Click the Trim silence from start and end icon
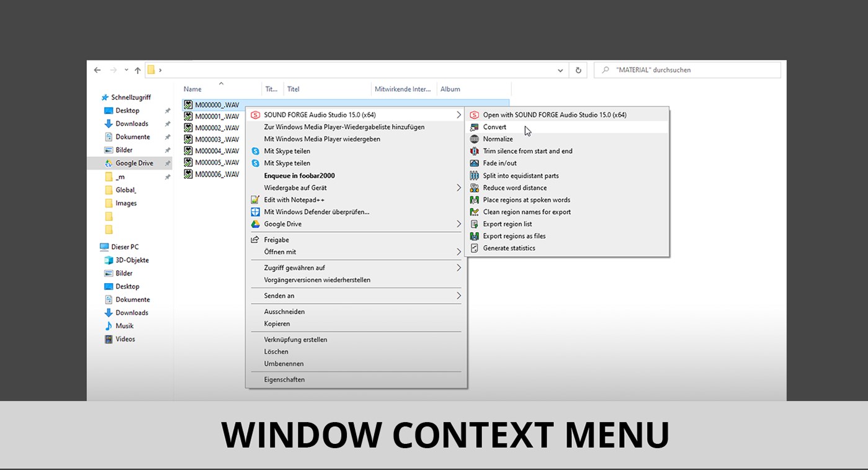The width and height of the screenshot is (868, 470). pyautogui.click(x=475, y=151)
